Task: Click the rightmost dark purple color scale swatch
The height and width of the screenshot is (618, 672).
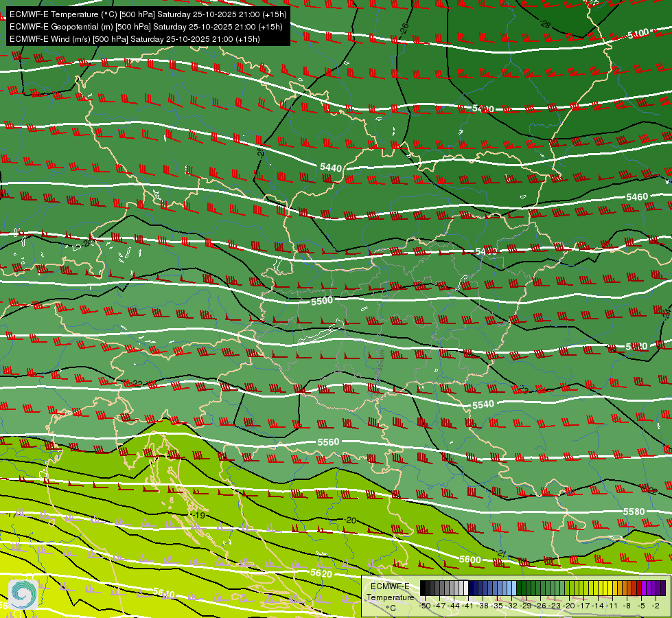Action: coord(663,588)
